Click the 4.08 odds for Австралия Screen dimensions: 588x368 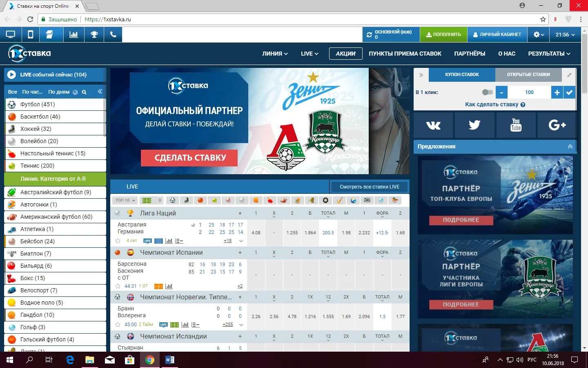[x=256, y=233]
